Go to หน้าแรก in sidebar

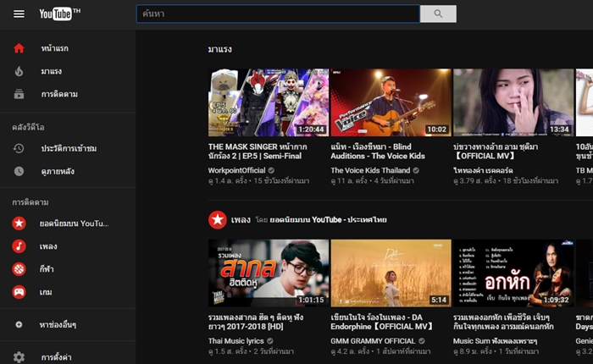(55, 48)
